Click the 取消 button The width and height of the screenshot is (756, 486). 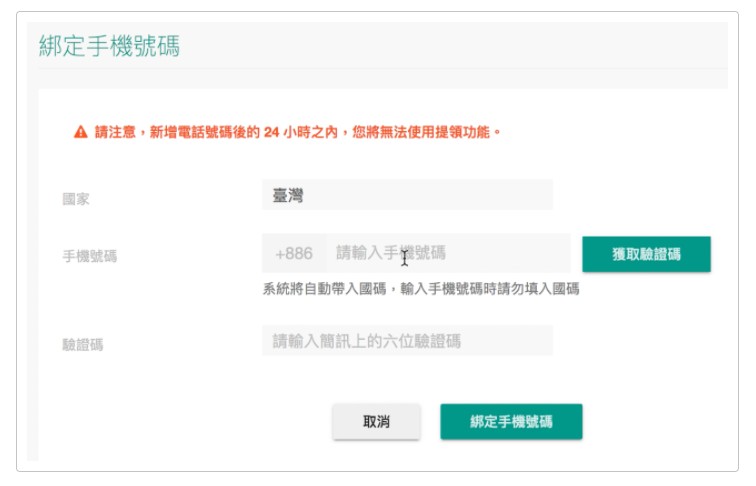click(x=376, y=421)
